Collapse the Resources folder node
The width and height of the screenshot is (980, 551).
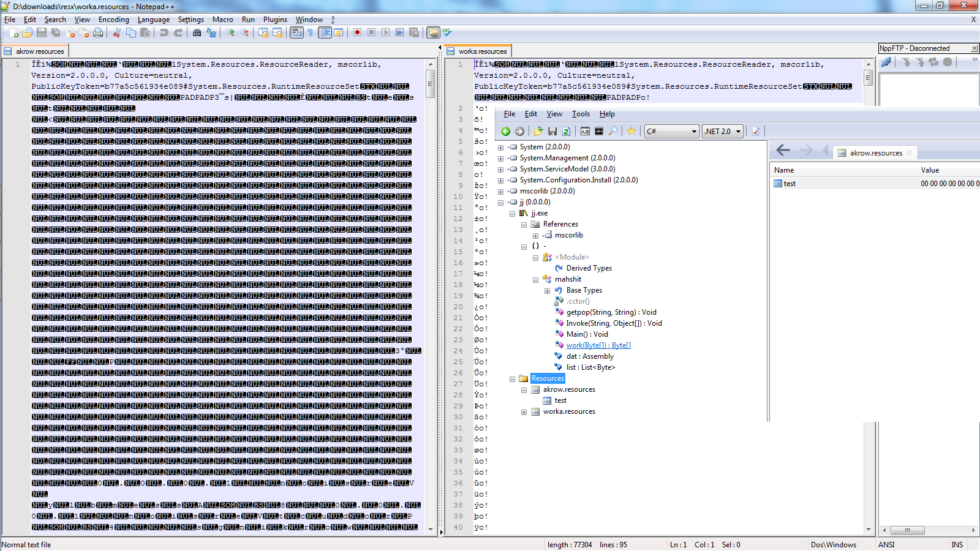pyautogui.click(x=512, y=379)
